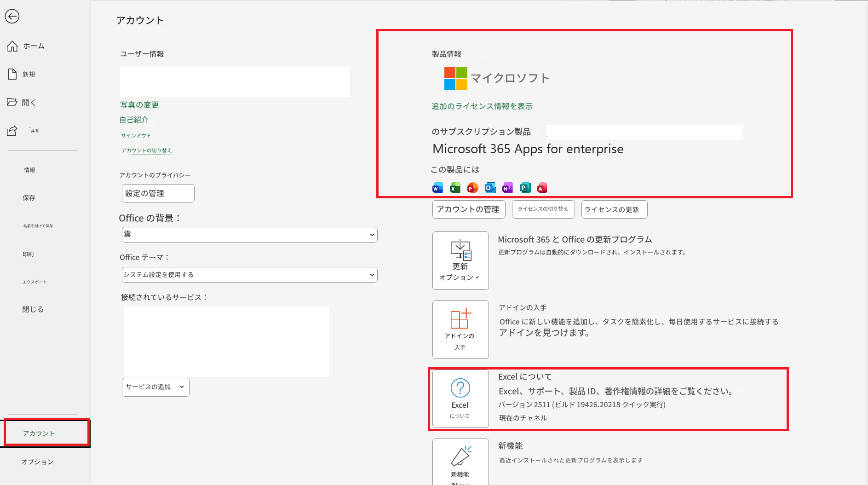Select エクスポート in the sidebar
Screen dimensions: 868x485
tap(34, 282)
